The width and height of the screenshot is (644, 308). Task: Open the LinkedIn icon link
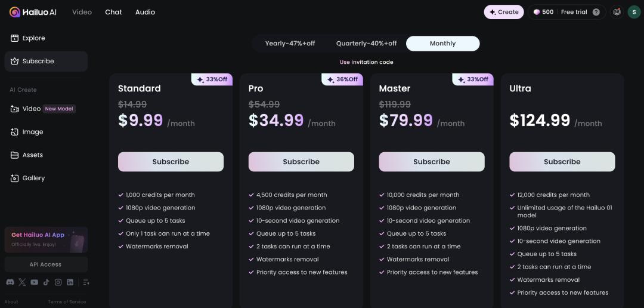pos(70,282)
